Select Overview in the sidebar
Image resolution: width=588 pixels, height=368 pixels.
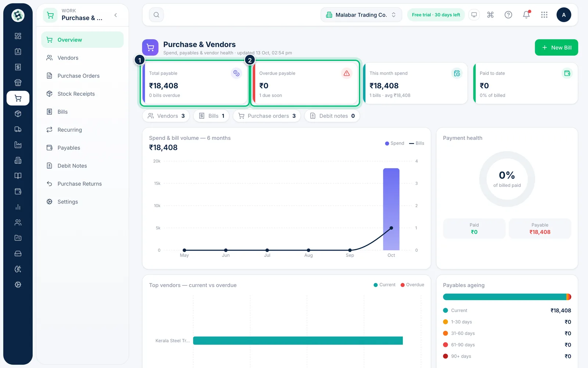pos(82,40)
